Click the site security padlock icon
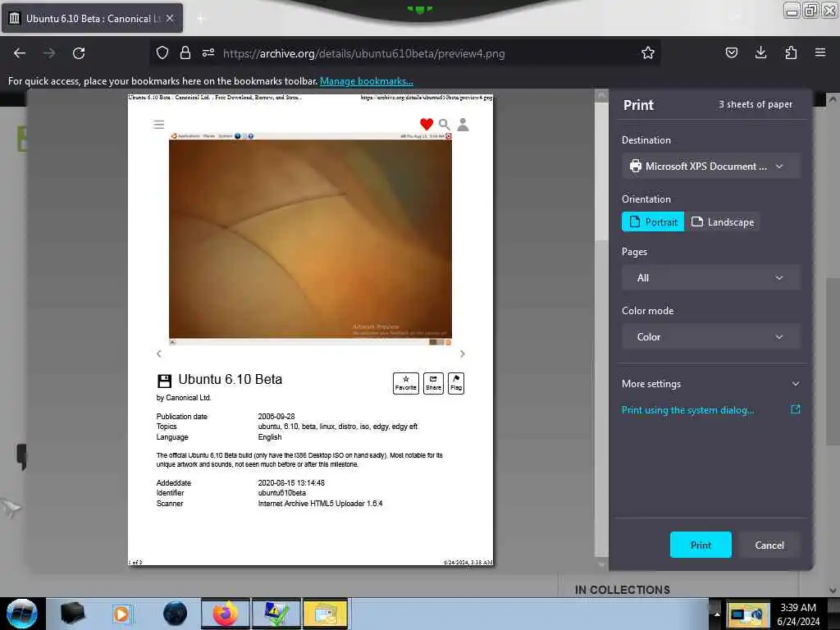Viewport: 840px width, 630px height. pyautogui.click(x=185, y=52)
